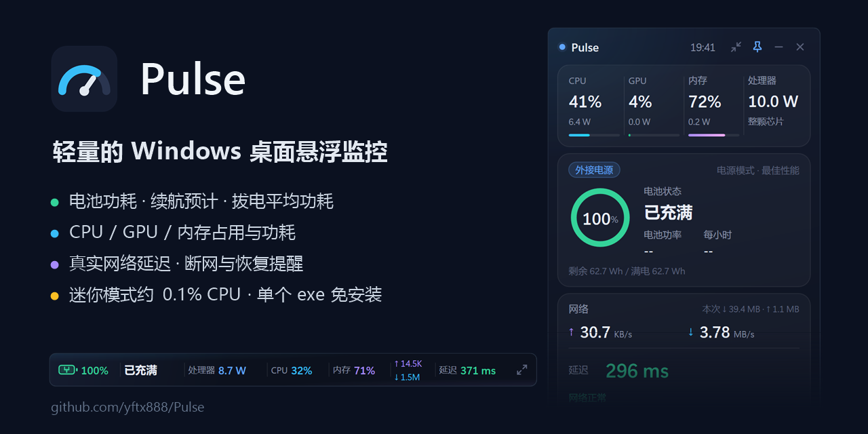The width and height of the screenshot is (868, 434).
Task: Click the 真实网络延迟 feature line
Action: pos(186,263)
